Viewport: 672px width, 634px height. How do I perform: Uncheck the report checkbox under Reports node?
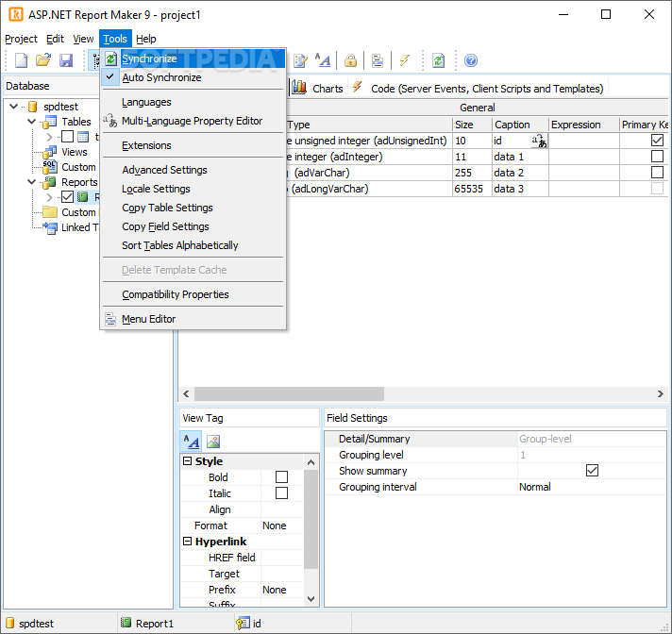point(67,197)
